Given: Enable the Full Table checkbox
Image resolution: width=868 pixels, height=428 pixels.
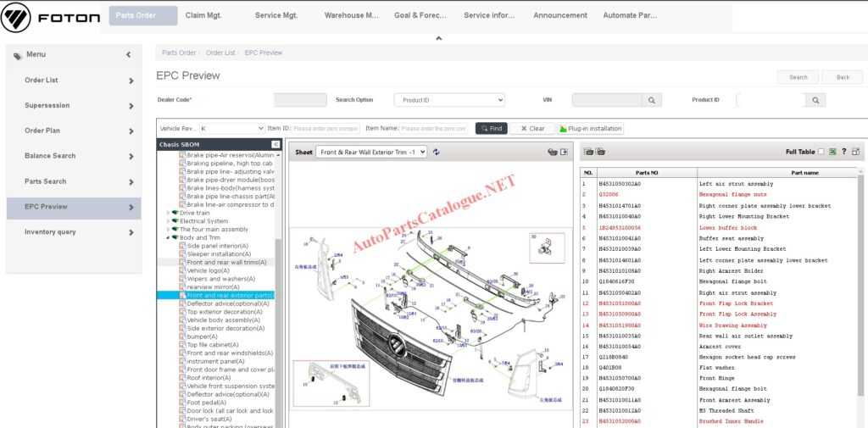Looking at the screenshot, I should (820, 152).
